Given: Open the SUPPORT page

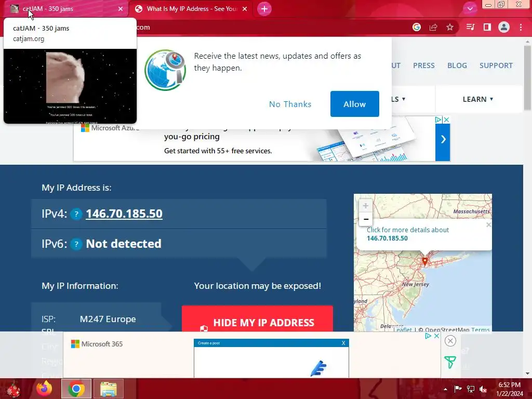Looking at the screenshot, I should tap(496, 65).
